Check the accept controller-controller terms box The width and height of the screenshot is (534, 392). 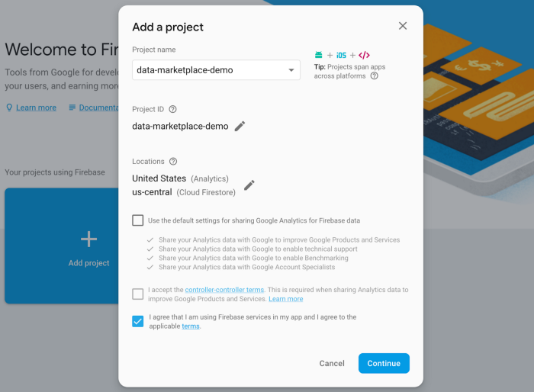[x=138, y=294]
